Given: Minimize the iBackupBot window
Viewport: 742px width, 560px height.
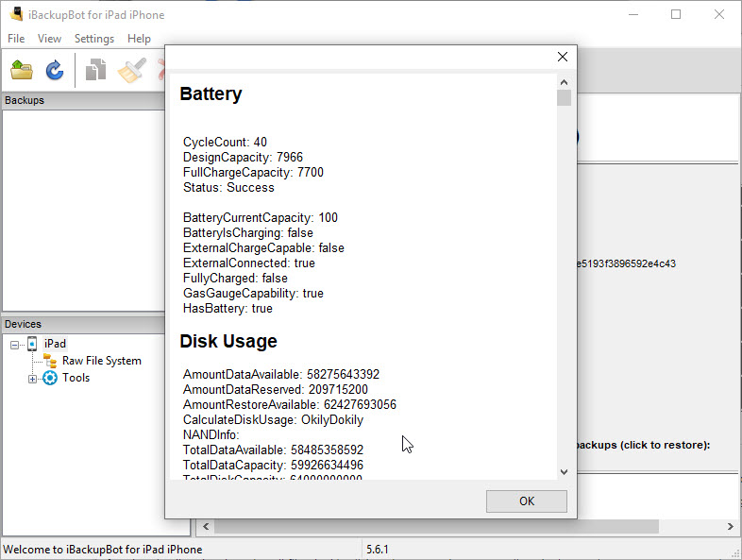Looking at the screenshot, I should 633,15.
